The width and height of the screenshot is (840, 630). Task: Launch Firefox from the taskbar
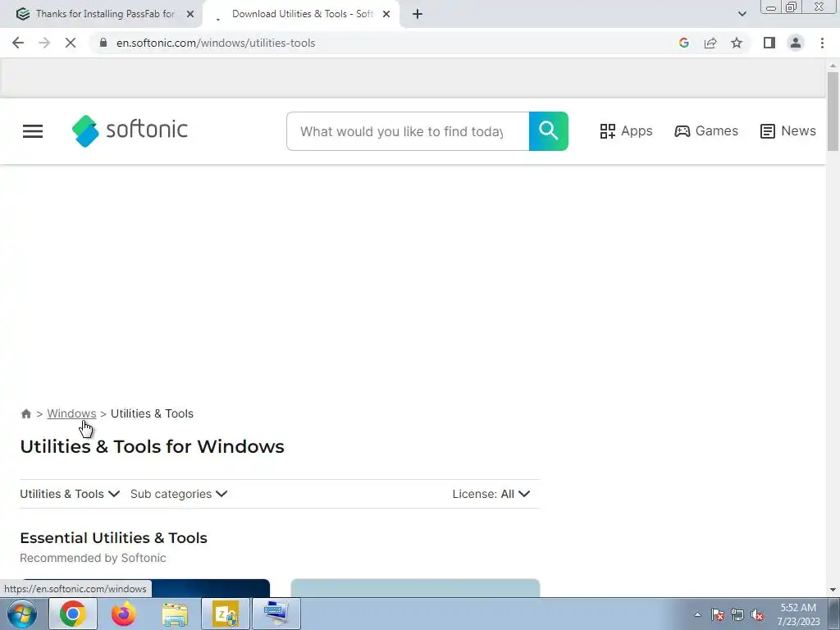(x=123, y=614)
